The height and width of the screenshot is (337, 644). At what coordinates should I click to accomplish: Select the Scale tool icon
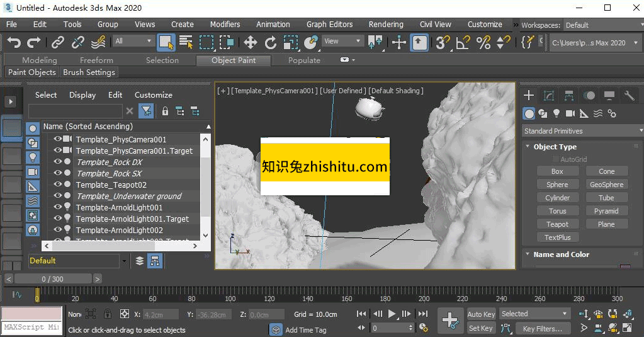[291, 42]
